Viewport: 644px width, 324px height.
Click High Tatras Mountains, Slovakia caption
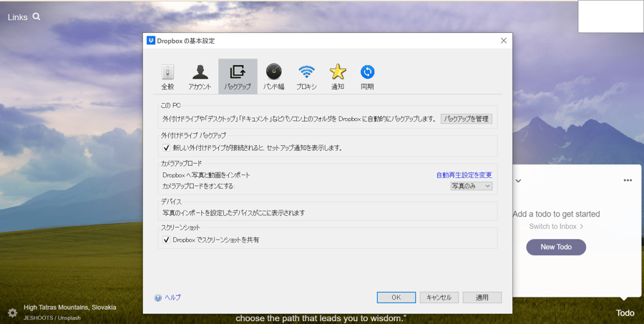click(x=70, y=307)
